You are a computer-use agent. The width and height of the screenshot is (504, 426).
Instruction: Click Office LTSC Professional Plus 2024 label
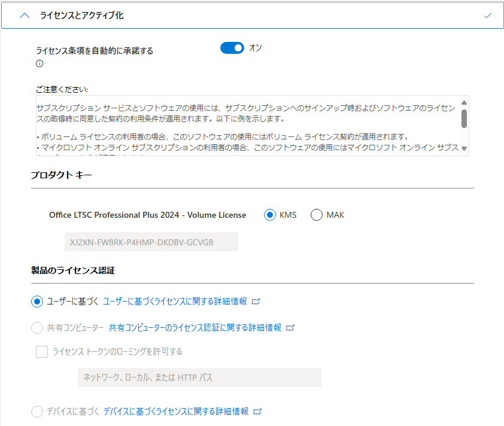pos(147,215)
